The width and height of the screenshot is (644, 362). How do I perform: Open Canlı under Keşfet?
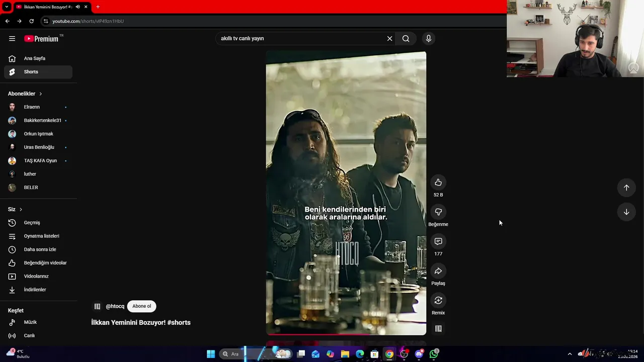tap(38, 336)
